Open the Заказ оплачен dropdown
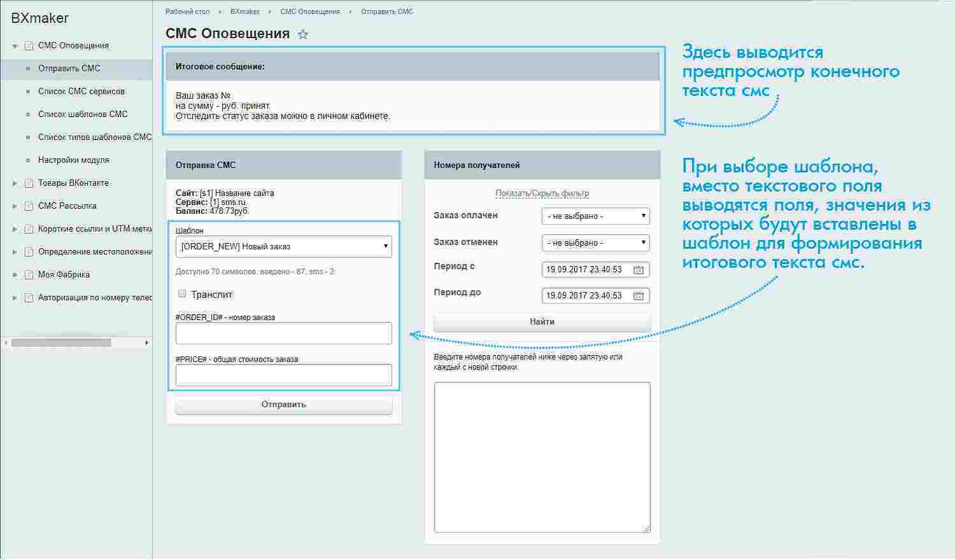 (595, 216)
